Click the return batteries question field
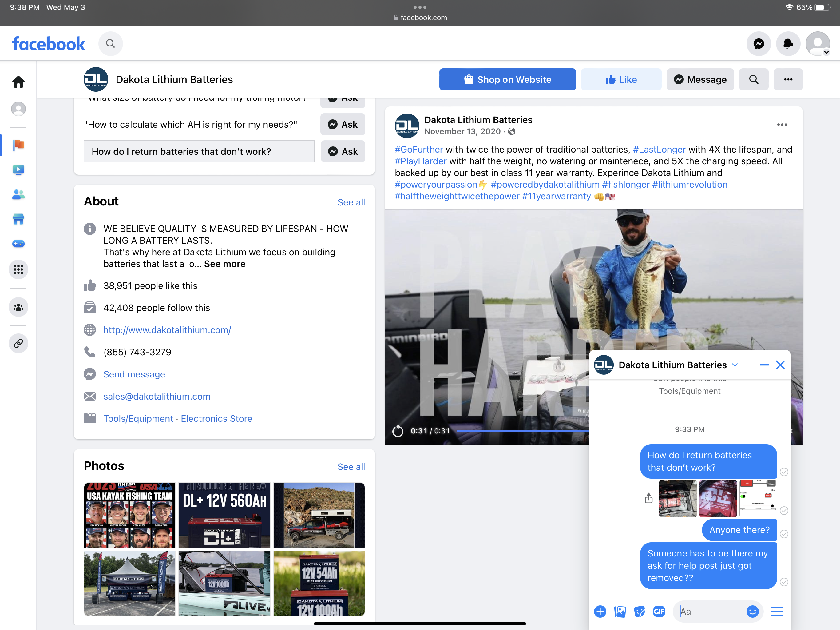This screenshot has height=630, width=840. (199, 151)
